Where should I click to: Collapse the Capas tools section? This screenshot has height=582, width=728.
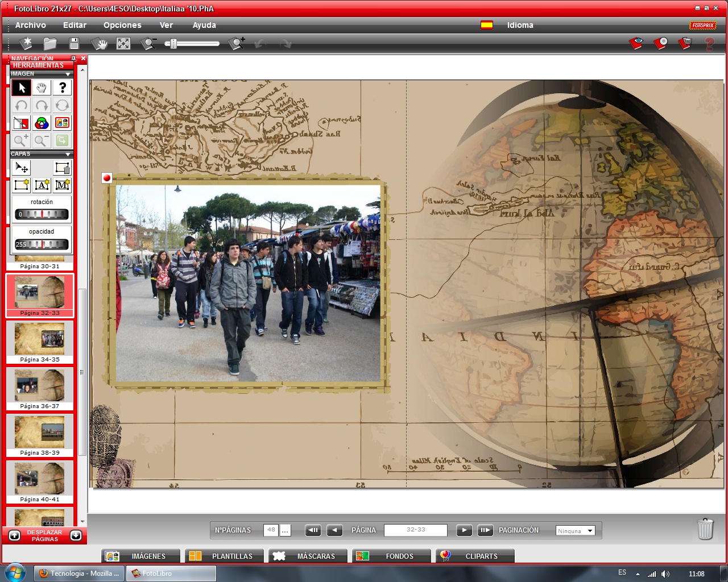coord(68,154)
